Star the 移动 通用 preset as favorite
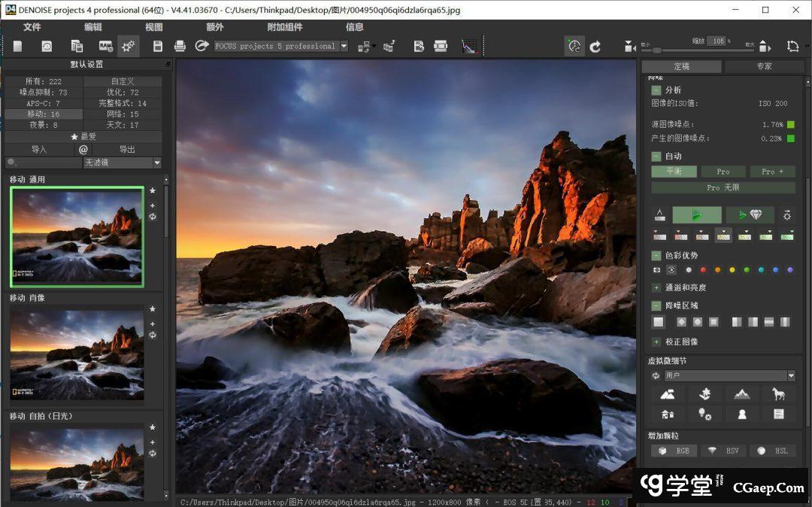The width and height of the screenshot is (812, 507). coord(153,191)
